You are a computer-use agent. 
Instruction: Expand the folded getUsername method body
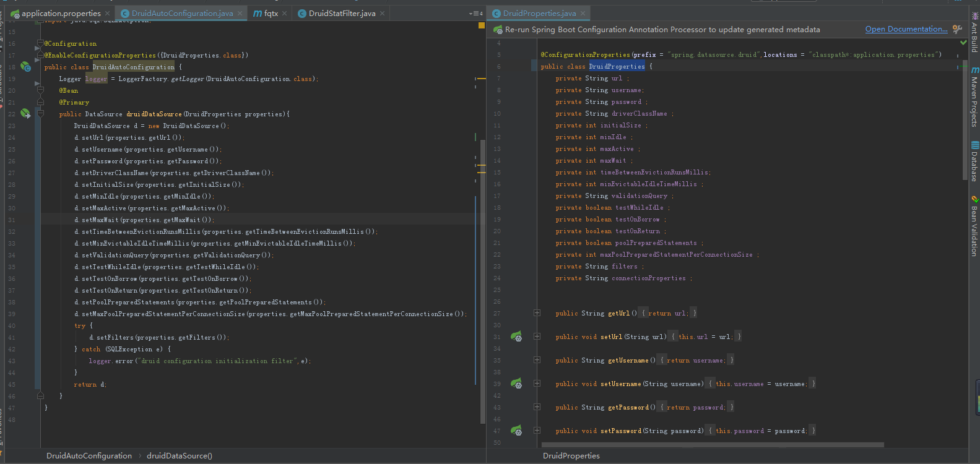tap(537, 360)
